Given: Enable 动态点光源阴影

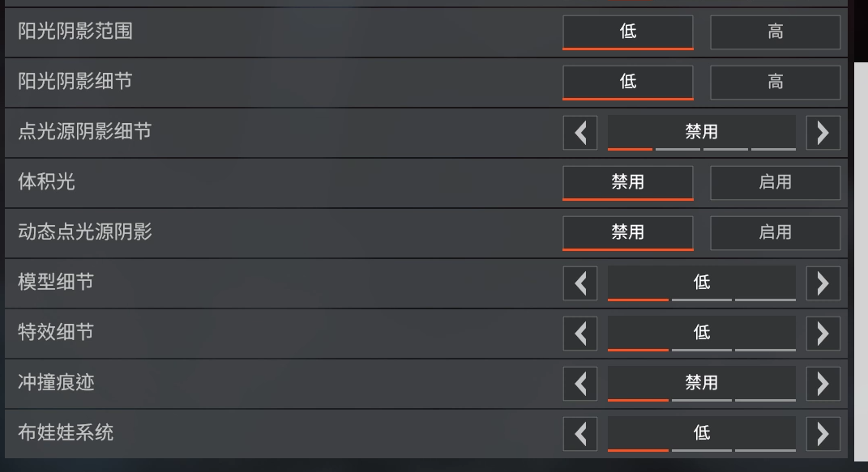Looking at the screenshot, I should point(775,232).
